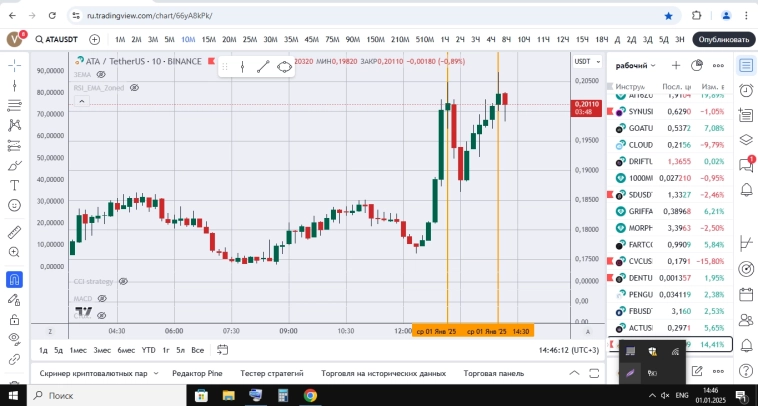The height and width of the screenshot is (406, 758).
Task: Maximize the bottom panel
Action: (x=594, y=373)
